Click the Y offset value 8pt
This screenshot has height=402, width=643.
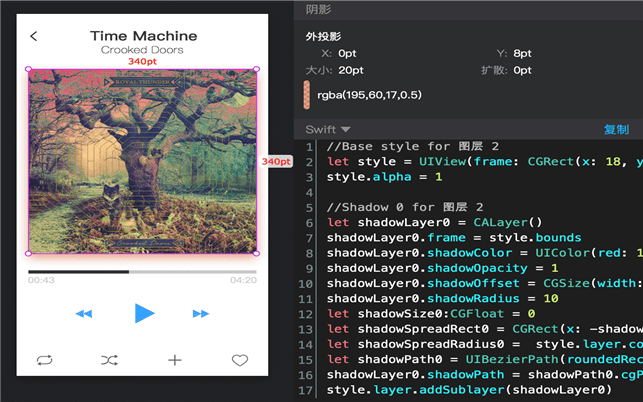pos(523,53)
